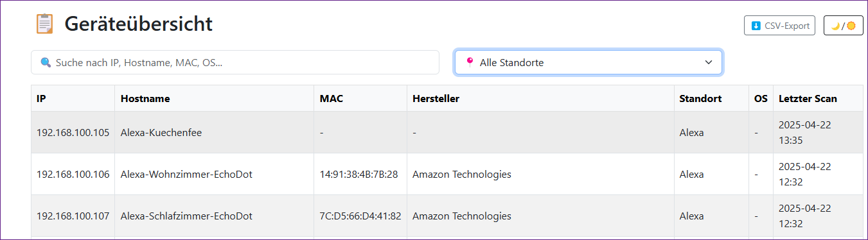Screen dimensions: 868x240
Task: Click the moon icon in theme switch
Action: (x=836, y=26)
